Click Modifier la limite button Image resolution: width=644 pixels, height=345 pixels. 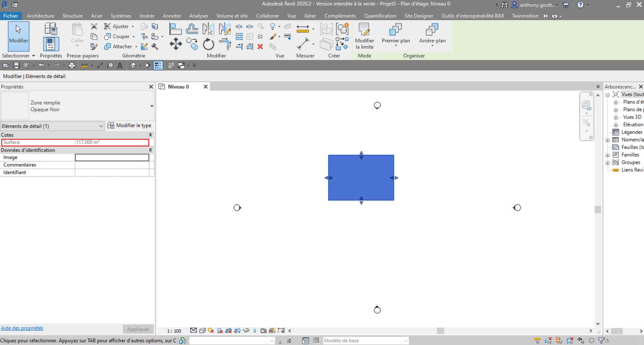(364, 36)
